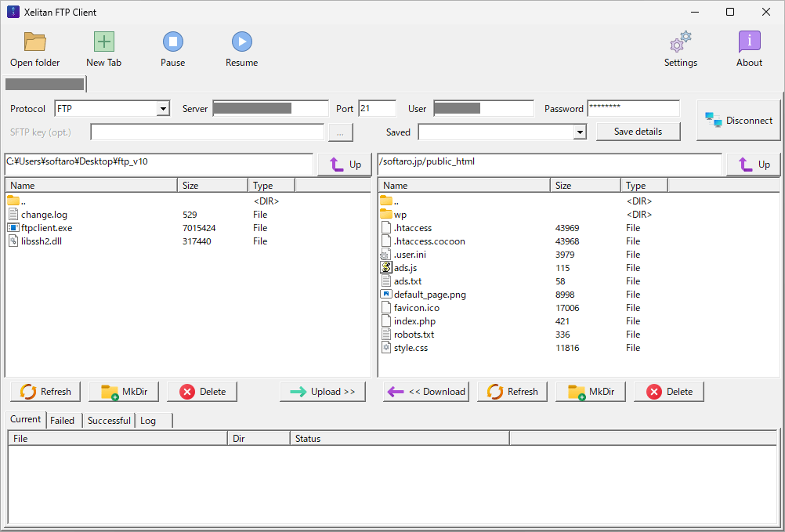785x532 pixels.
Task: Sort local files by Type column header
Action: point(271,186)
